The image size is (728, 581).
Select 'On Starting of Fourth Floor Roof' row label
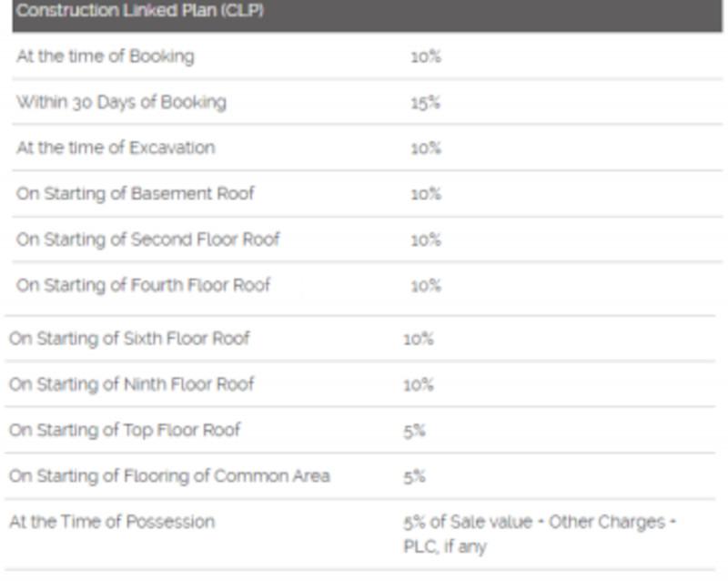(143, 285)
